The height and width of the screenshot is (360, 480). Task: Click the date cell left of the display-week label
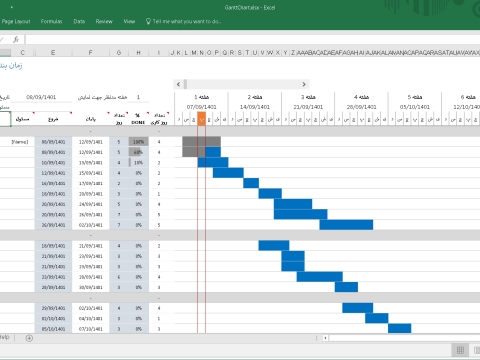tap(41, 97)
